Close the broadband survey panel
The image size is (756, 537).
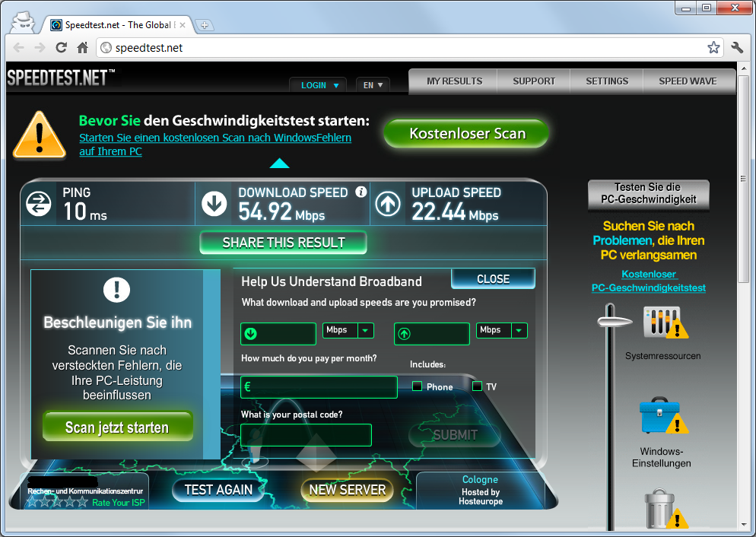point(493,278)
